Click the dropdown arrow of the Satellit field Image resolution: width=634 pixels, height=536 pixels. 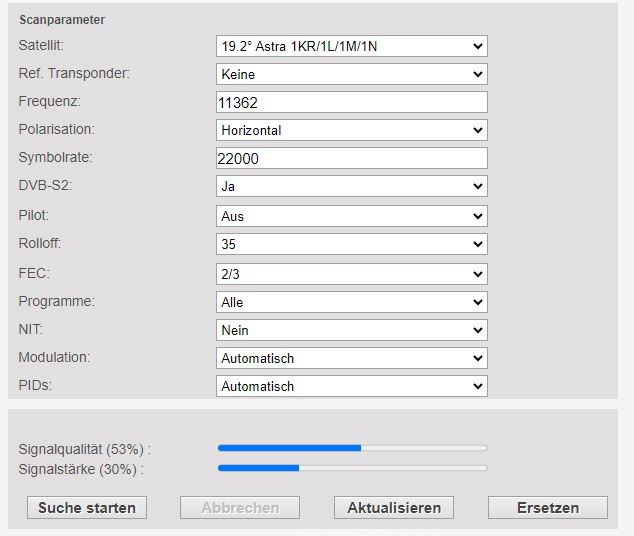(478, 46)
